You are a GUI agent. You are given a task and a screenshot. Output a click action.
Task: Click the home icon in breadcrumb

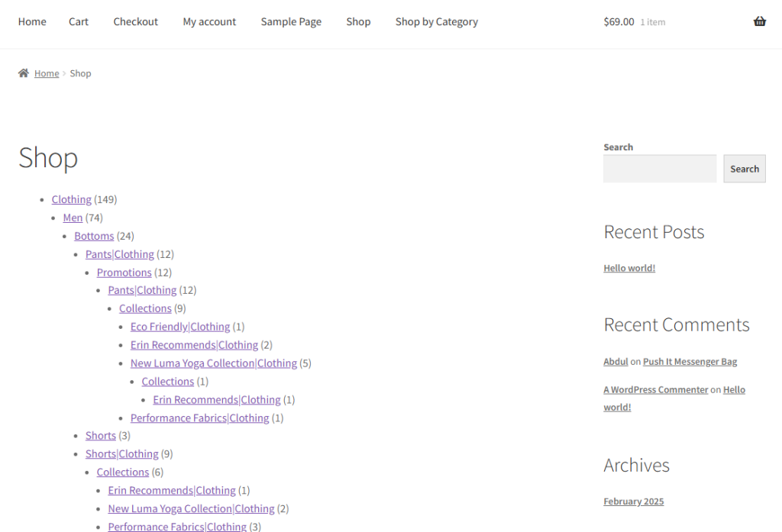pyautogui.click(x=24, y=73)
